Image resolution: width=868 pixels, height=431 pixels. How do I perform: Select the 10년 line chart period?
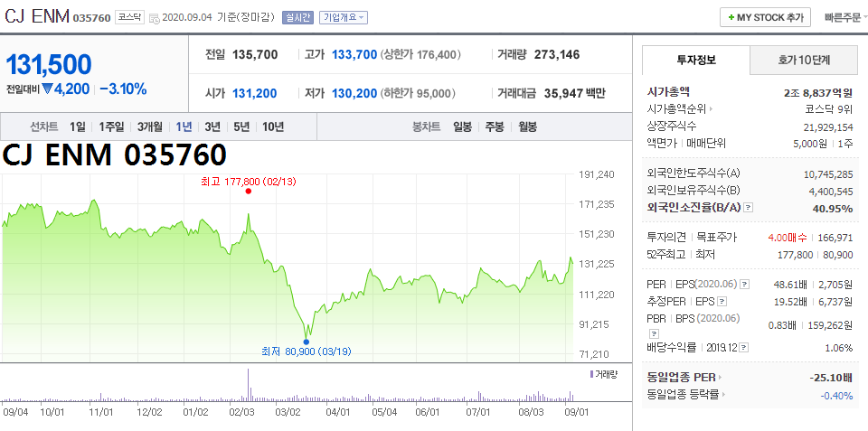[273, 126]
